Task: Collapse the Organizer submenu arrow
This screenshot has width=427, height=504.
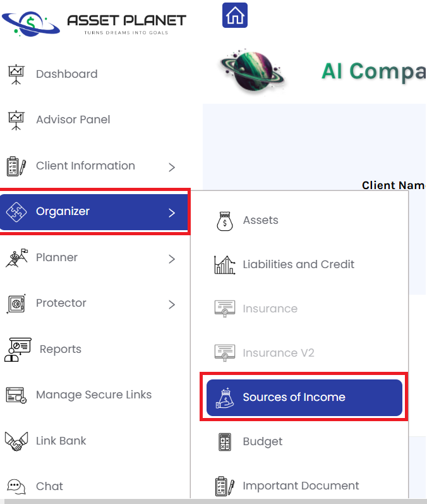Action: tap(172, 212)
